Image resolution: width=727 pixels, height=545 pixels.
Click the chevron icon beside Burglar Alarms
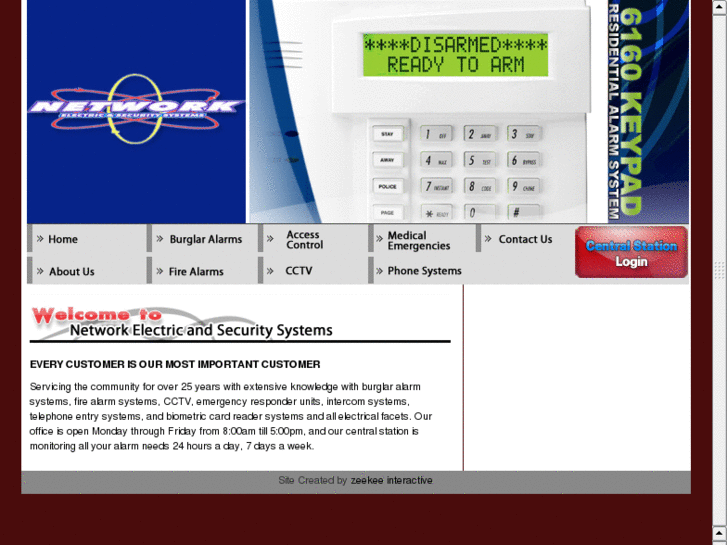pos(160,239)
